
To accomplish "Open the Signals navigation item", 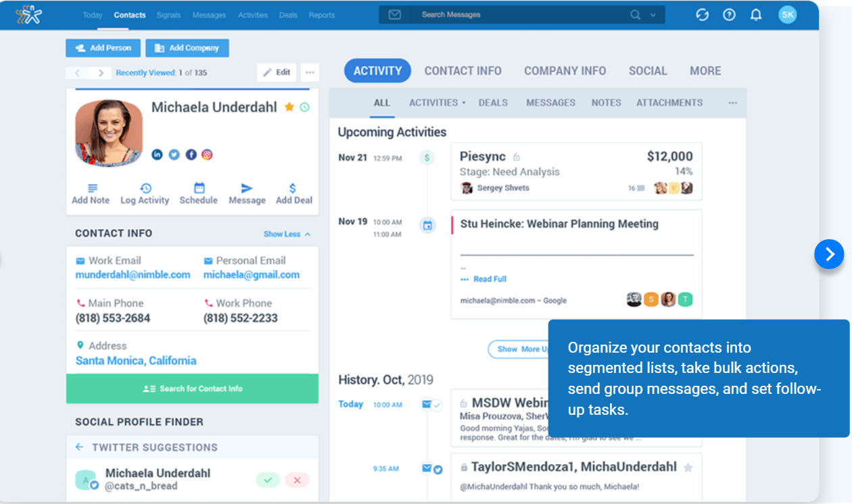I will pyautogui.click(x=169, y=15).
